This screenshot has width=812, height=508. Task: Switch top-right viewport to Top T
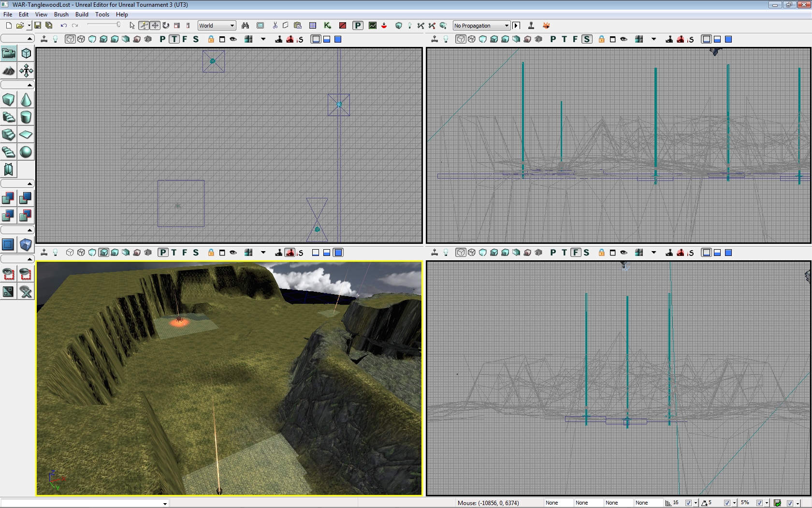point(564,39)
